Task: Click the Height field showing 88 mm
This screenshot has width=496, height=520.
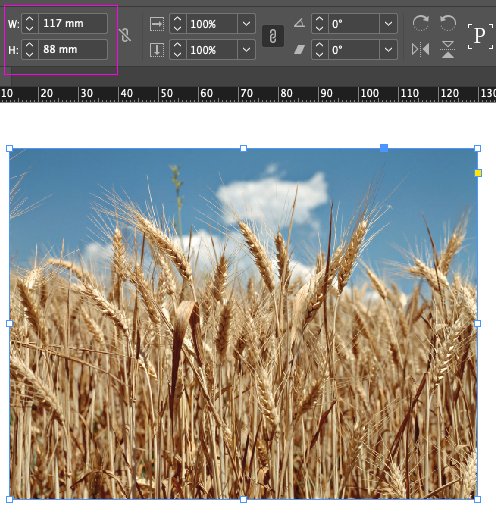Action: tap(73, 49)
